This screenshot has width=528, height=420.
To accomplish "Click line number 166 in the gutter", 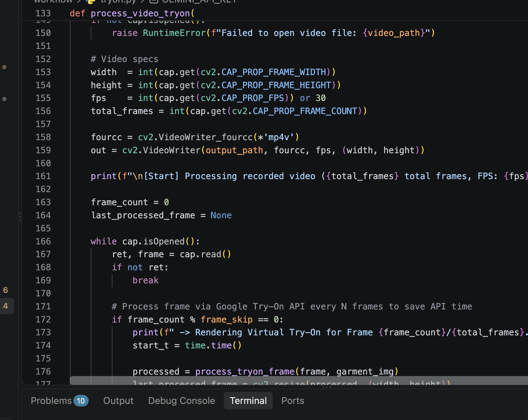I will (x=43, y=241).
